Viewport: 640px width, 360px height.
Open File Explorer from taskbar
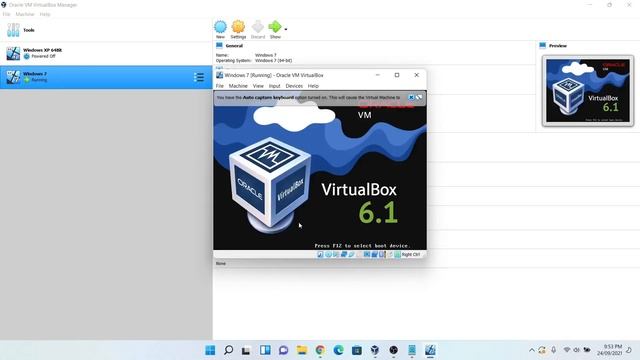click(302, 350)
